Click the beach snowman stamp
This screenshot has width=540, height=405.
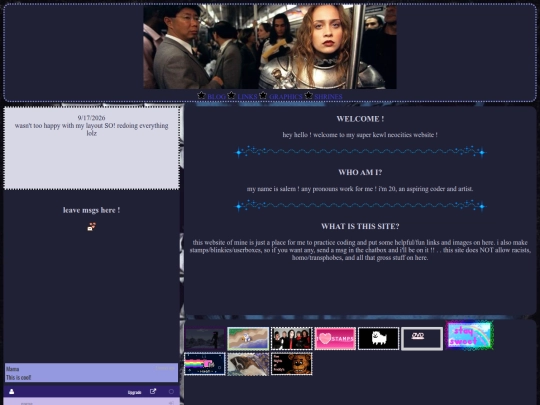coord(248,339)
